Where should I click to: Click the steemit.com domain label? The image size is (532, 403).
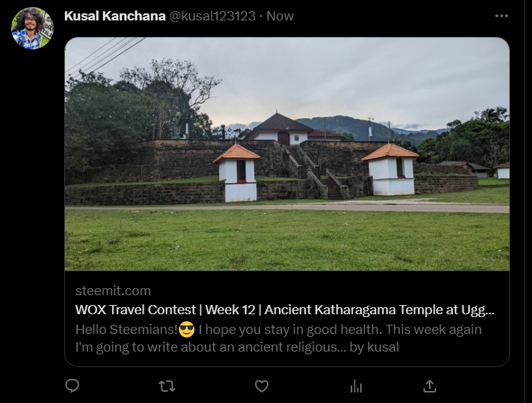(113, 291)
